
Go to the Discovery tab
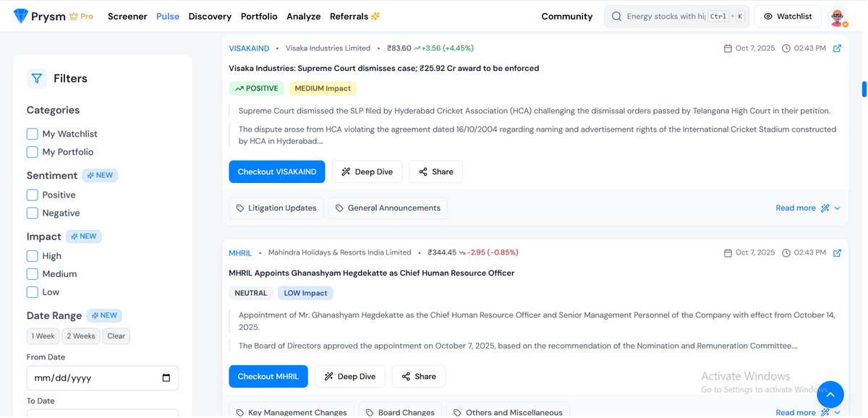(x=210, y=16)
